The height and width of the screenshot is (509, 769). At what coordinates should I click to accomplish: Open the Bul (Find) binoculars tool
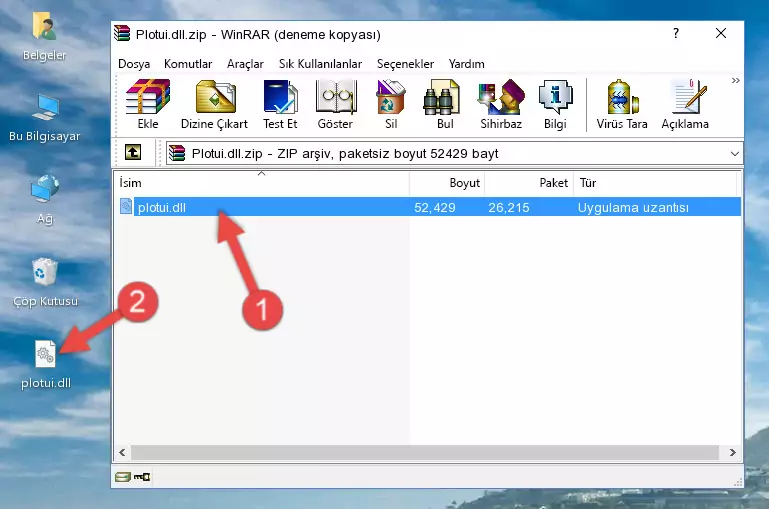point(445,104)
